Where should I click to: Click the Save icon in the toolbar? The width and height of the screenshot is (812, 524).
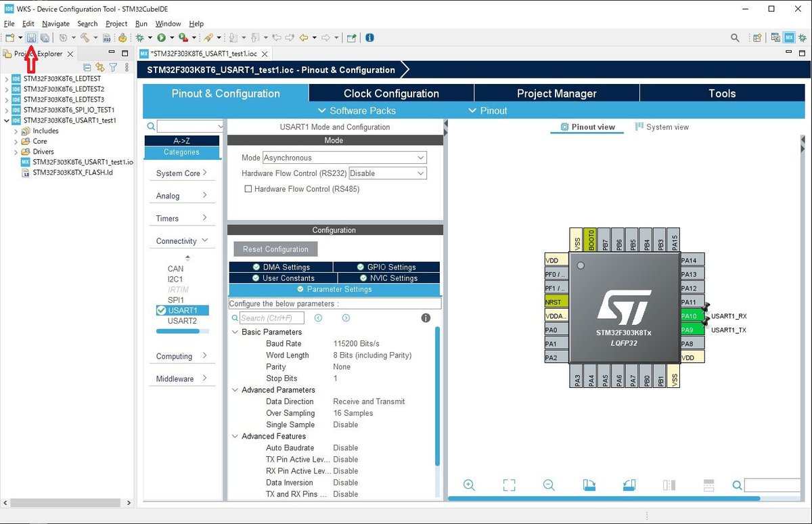click(31, 38)
